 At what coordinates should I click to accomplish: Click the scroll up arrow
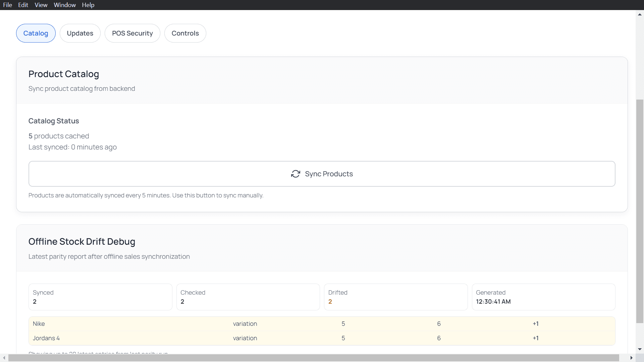point(640,14)
